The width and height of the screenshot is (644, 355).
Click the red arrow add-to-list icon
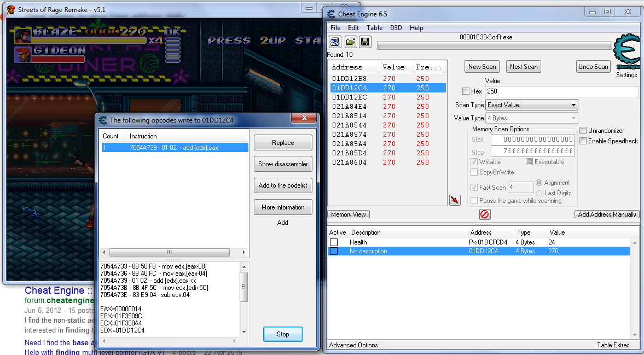coord(455,200)
